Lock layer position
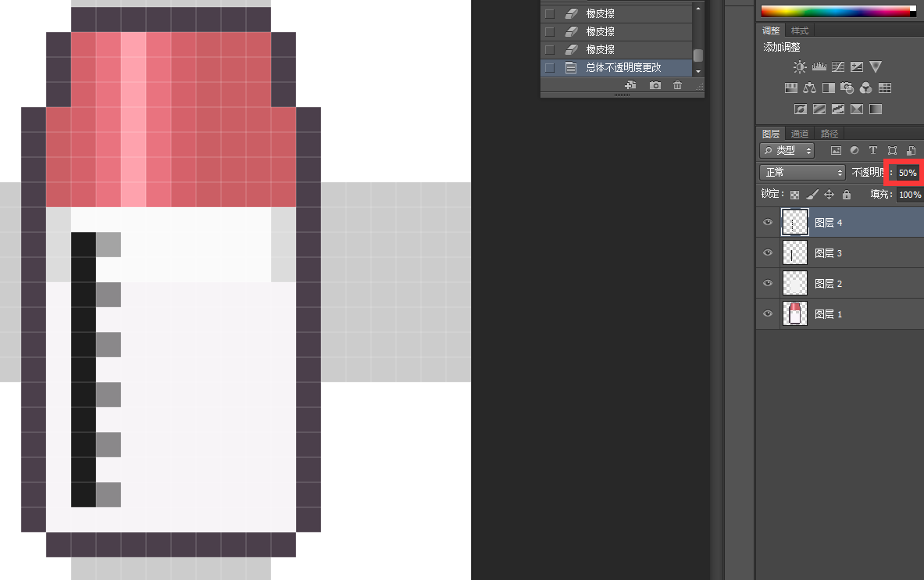 [x=829, y=194]
